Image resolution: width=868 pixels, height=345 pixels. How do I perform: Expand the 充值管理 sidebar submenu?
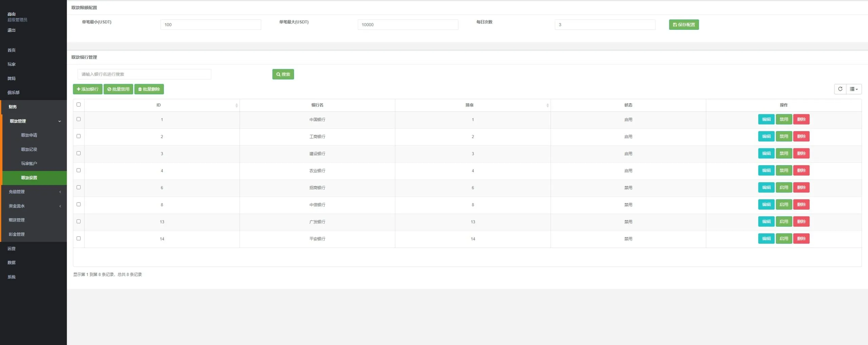tap(34, 192)
